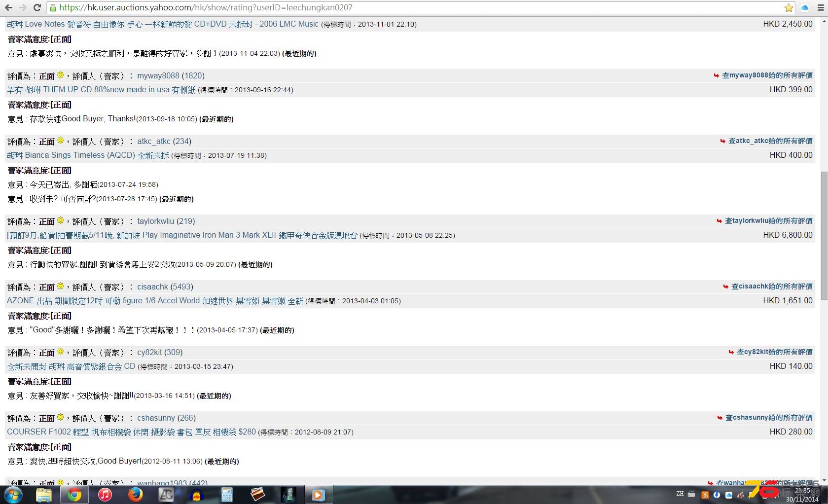Viewport: 828px width, 504px height.
Task: View all ratings given by cy82kit
Action: pos(774,352)
